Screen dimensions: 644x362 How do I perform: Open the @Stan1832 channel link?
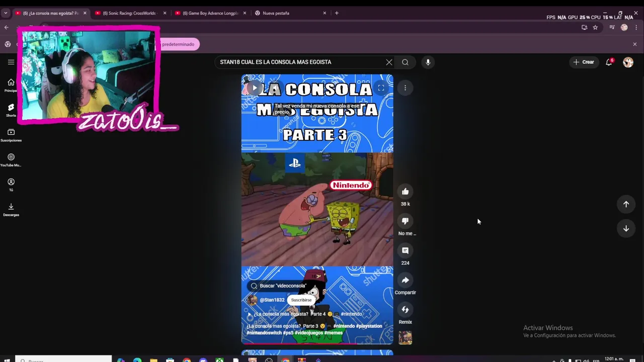[272, 300]
